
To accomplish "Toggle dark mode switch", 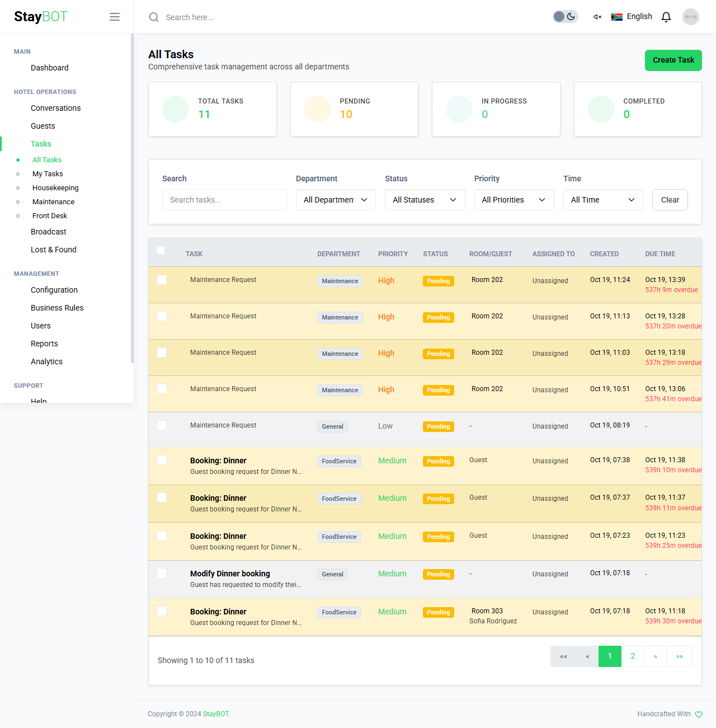I will click(565, 16).
